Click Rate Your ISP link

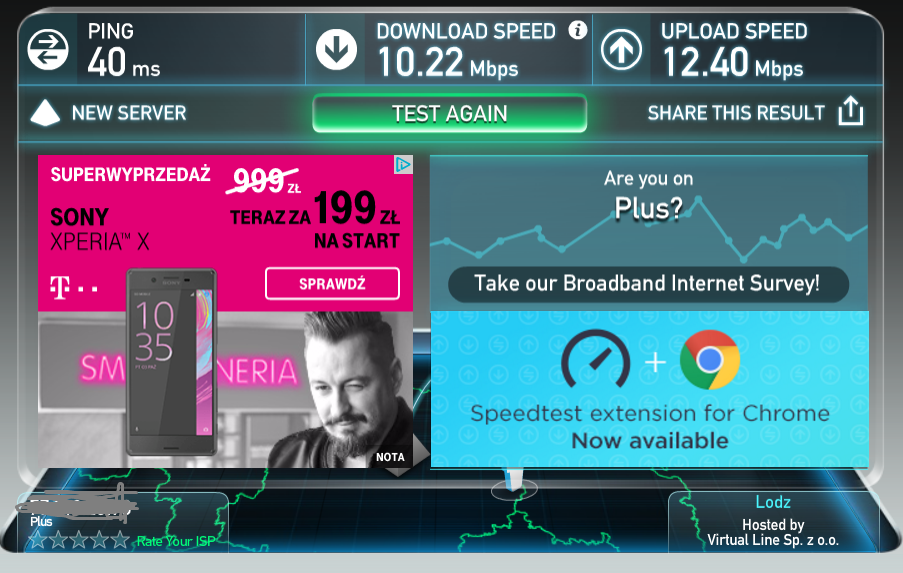pyautogui.click(x=176, y=541)
